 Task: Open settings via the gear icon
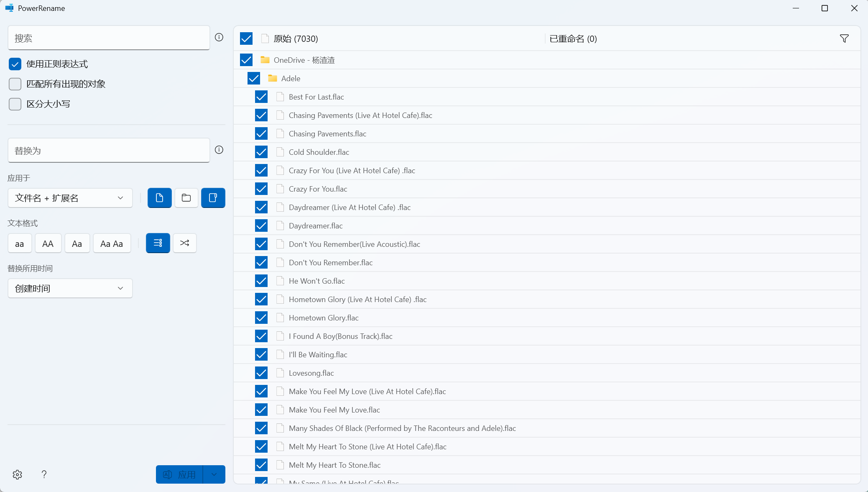coord(17,474)
